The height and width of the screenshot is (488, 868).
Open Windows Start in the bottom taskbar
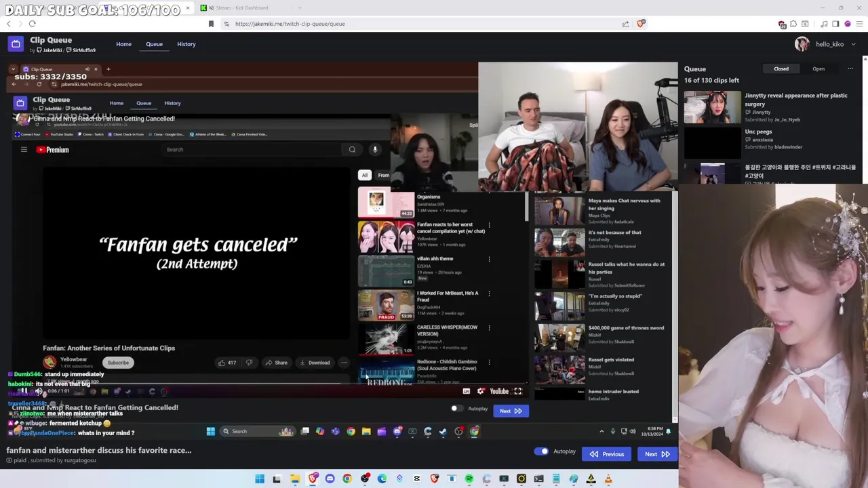(x=259, y=479)
